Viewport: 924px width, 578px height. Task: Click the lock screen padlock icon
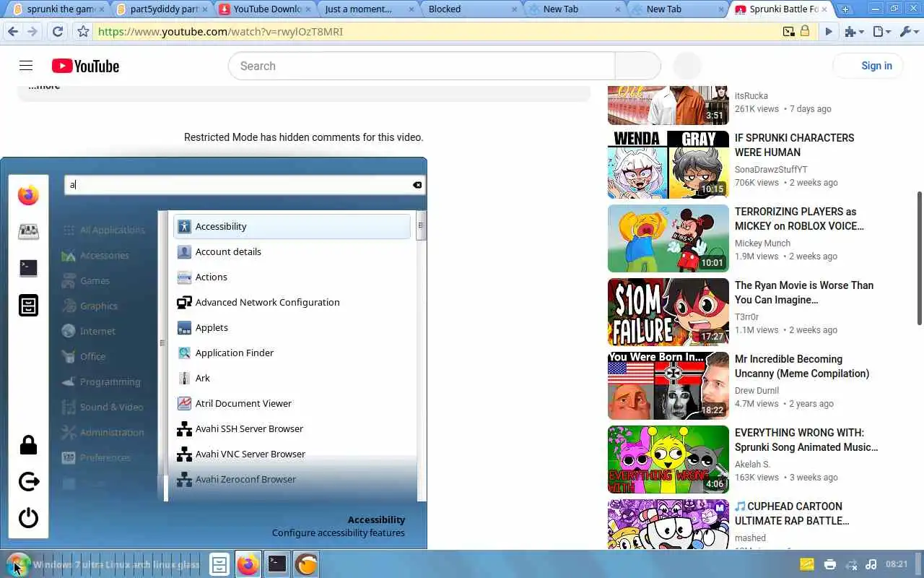tap(28, 444)
